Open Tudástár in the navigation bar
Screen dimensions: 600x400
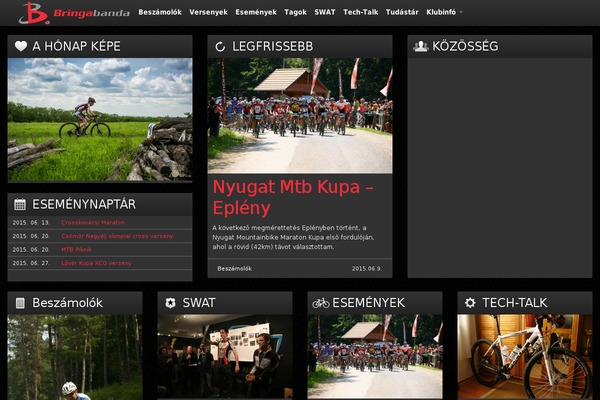(x=402, y=12)
